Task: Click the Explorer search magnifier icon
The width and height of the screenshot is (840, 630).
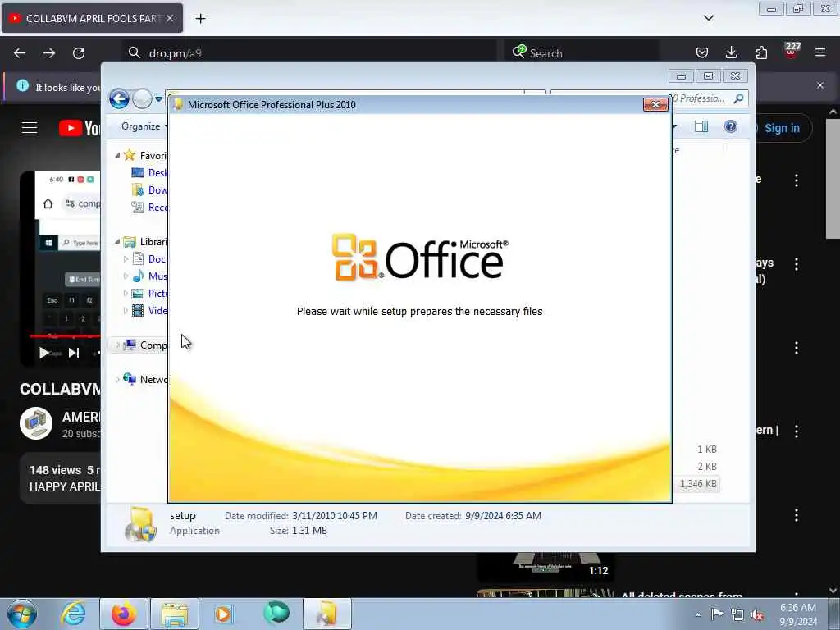Action: pyautogui.click(x=739, y=98)
